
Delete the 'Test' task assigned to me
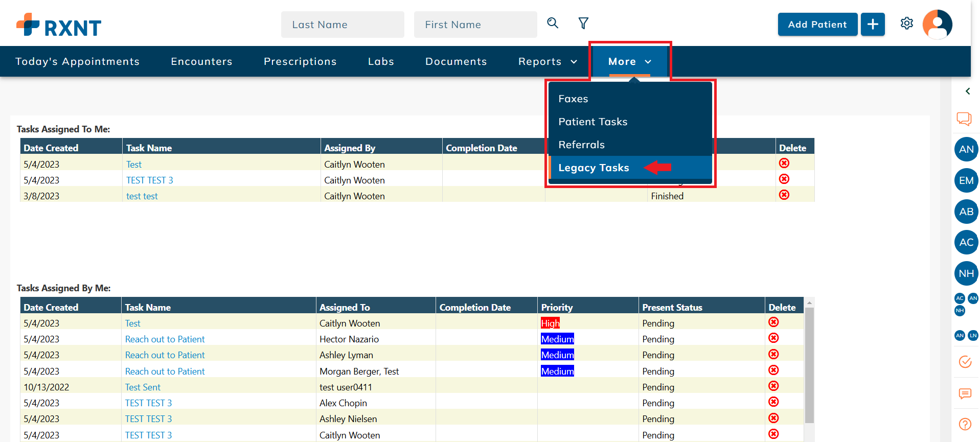[784, 163]
